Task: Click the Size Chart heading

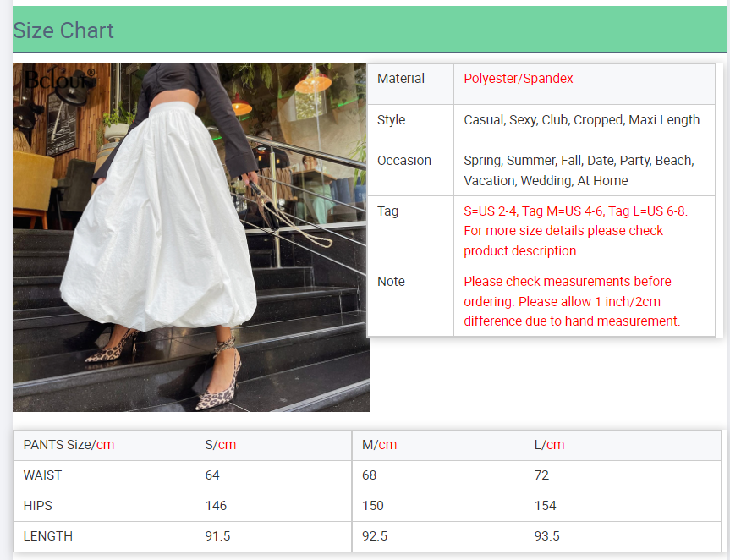Action: click(63, 31)
